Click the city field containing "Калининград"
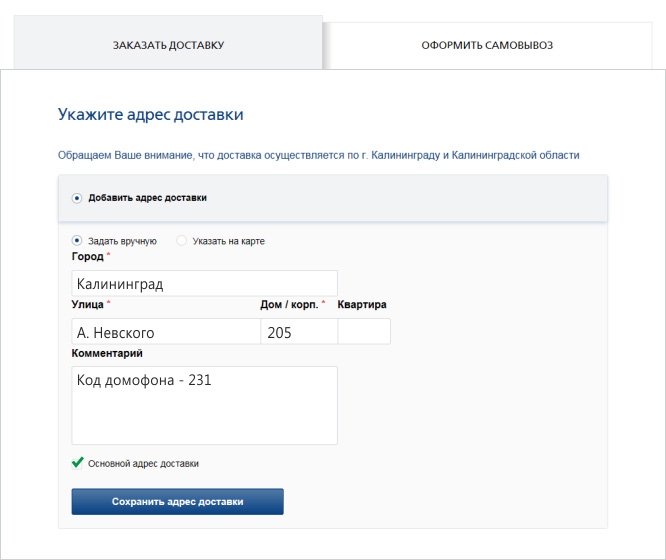 click(x=204, y=284)
